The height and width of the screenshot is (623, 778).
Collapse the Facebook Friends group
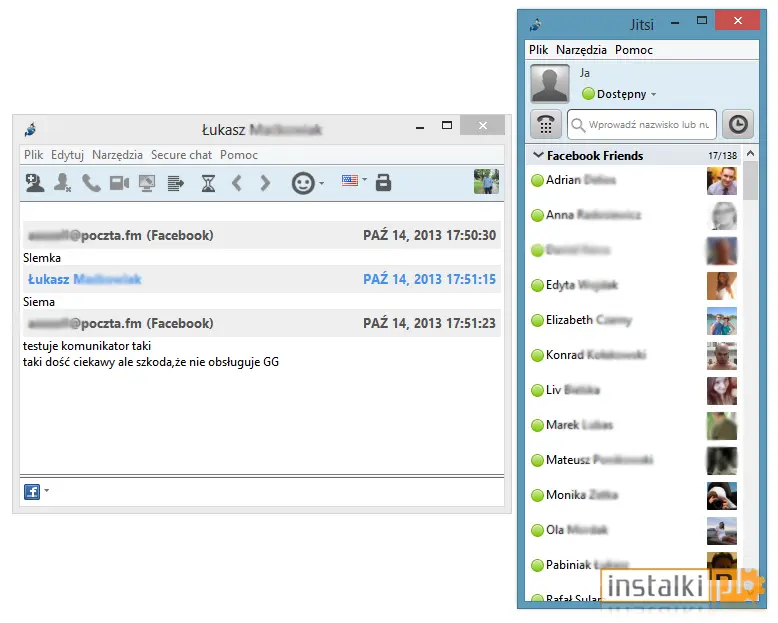pos(538,155)
